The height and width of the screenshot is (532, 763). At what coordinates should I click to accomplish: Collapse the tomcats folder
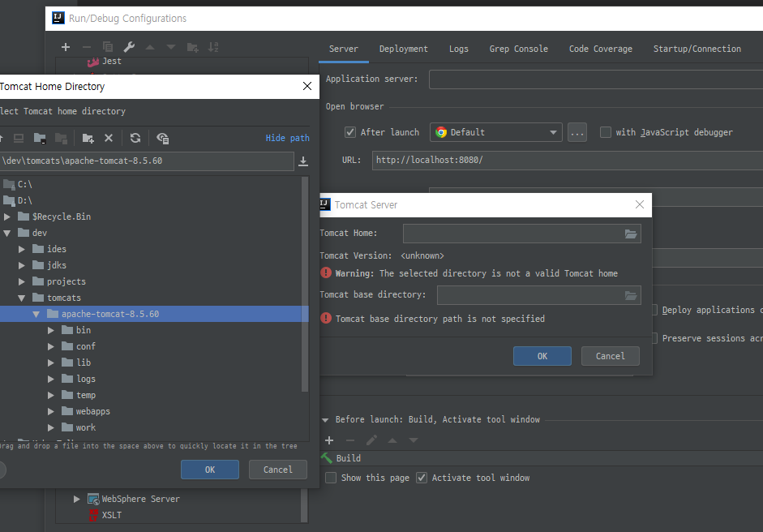[22, 298]
